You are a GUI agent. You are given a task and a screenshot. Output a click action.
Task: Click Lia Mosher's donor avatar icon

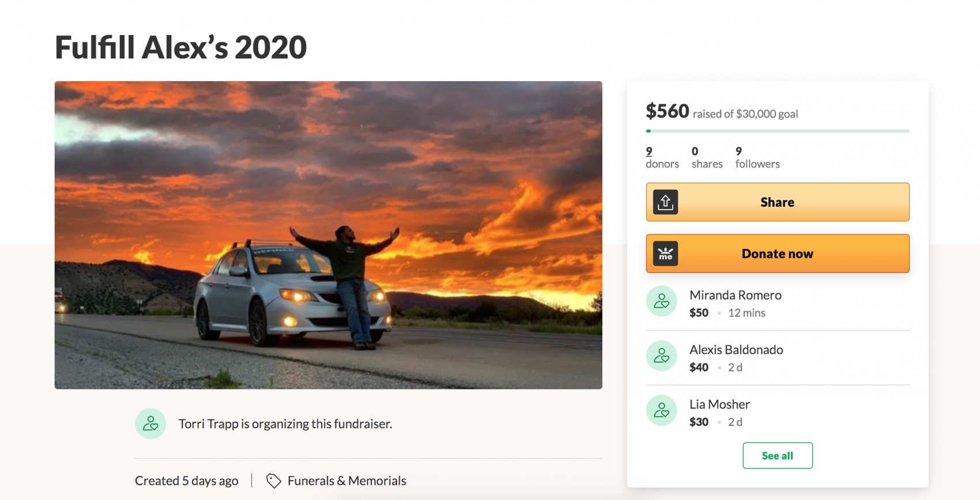(661, 410)
